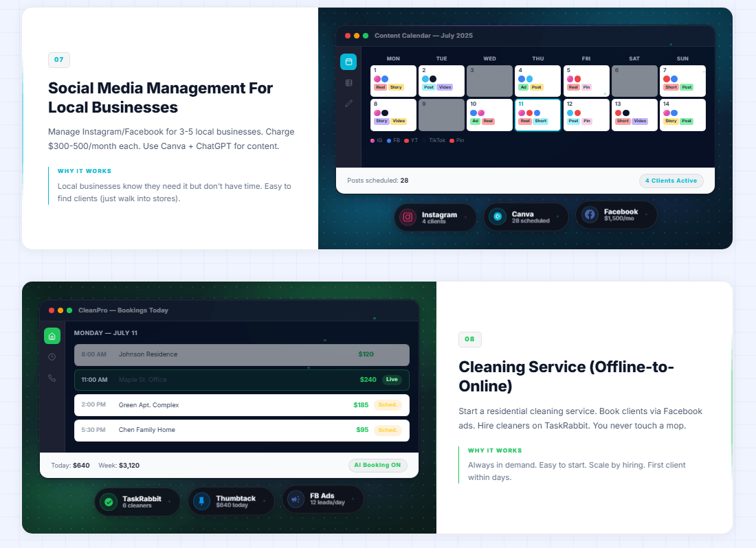Click the Canva logo icon
756x548 pixels.
pos(498,217)
